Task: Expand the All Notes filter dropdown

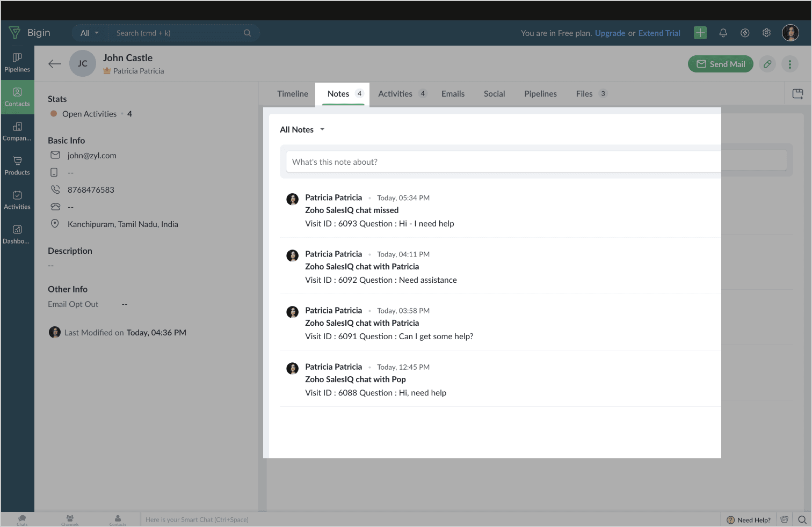Action: 302,129
